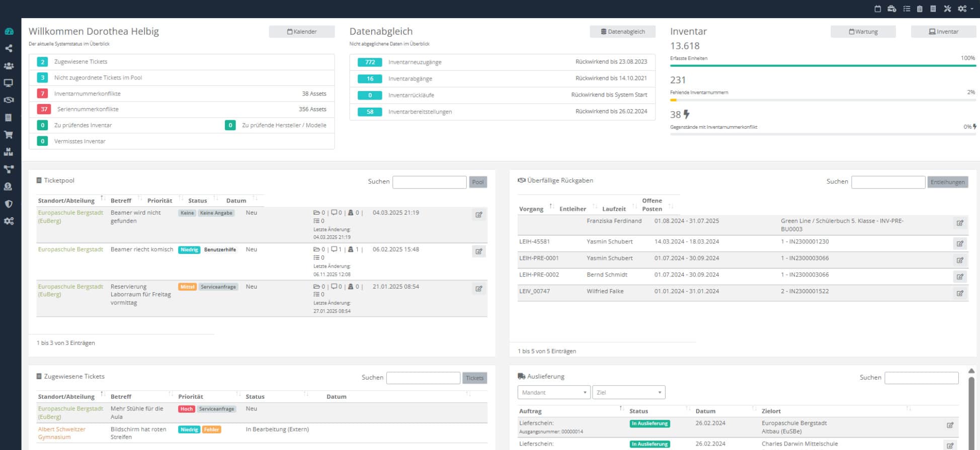Open the '37' Seriennummerkonflikte badge
The image size is (980, 450).
point(44,109)
